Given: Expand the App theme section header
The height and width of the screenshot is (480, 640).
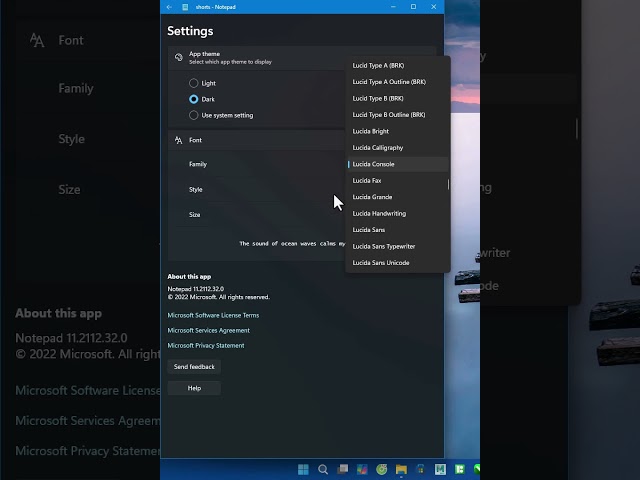Looking at the screenshot, I should pos(302,58).
